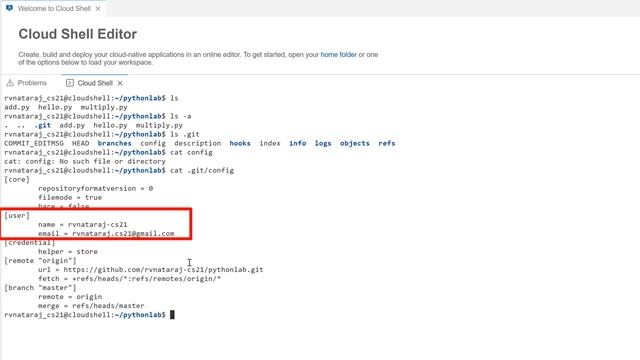The height and width of the screenshot is (360, 640).
Task: Click the 'helper = store' line
Action: pyautogui.click(x=68, y=251)
